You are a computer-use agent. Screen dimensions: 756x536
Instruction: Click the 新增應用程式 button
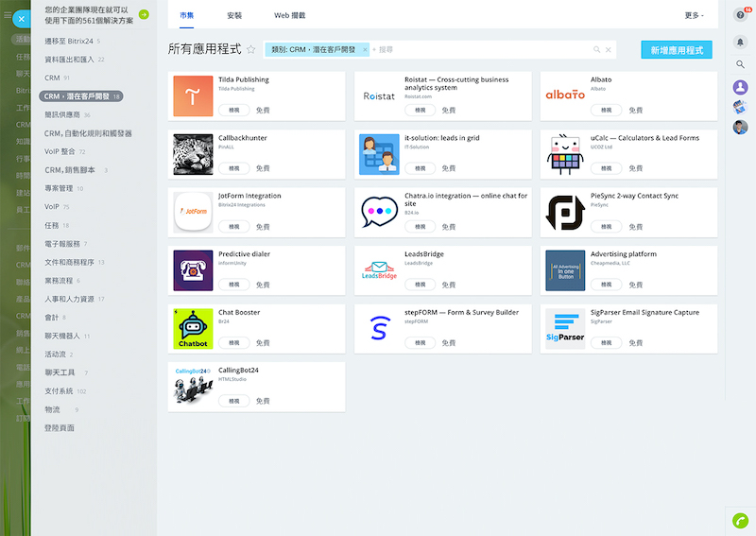[677, 50]
